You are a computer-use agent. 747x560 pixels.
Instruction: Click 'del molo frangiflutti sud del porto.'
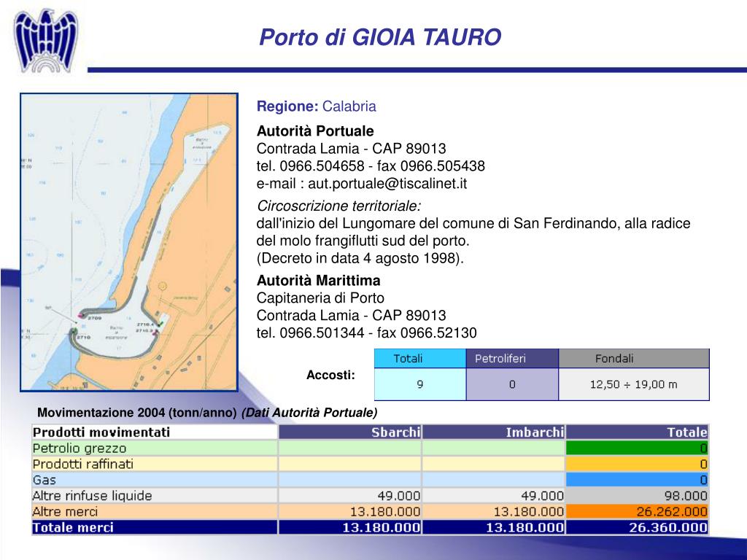363,241
